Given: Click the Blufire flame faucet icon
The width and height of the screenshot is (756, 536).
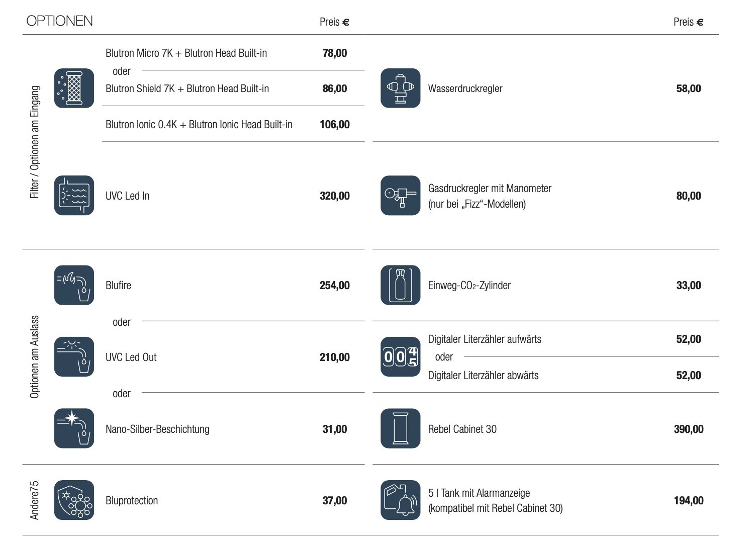Looking at the screenshot, I should tap(74, 285).
